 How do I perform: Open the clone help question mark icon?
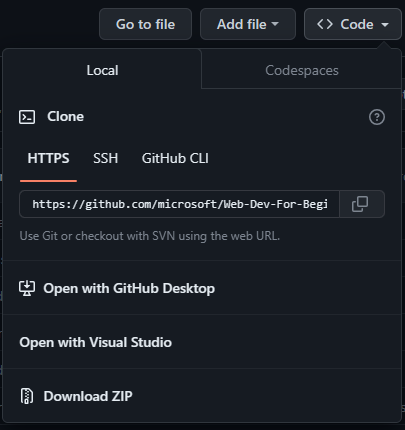coord(377,117)
